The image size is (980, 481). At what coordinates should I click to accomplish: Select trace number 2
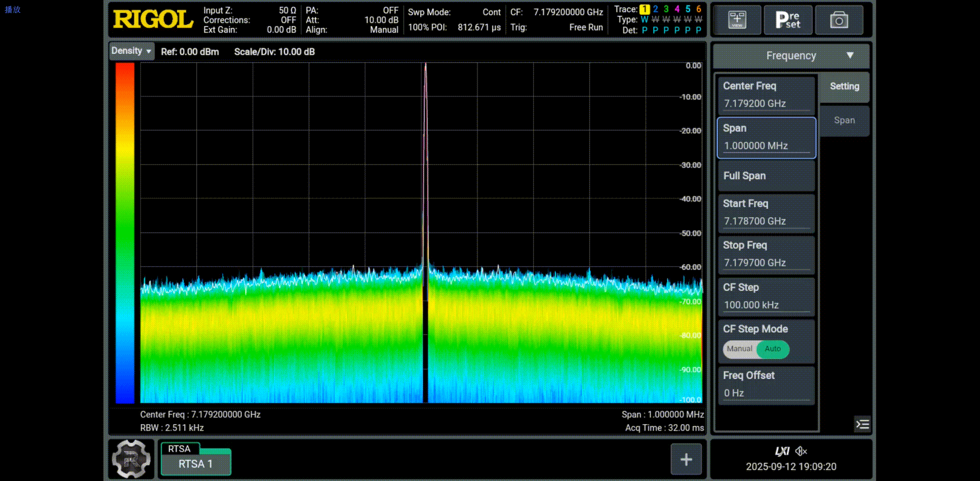655,9
